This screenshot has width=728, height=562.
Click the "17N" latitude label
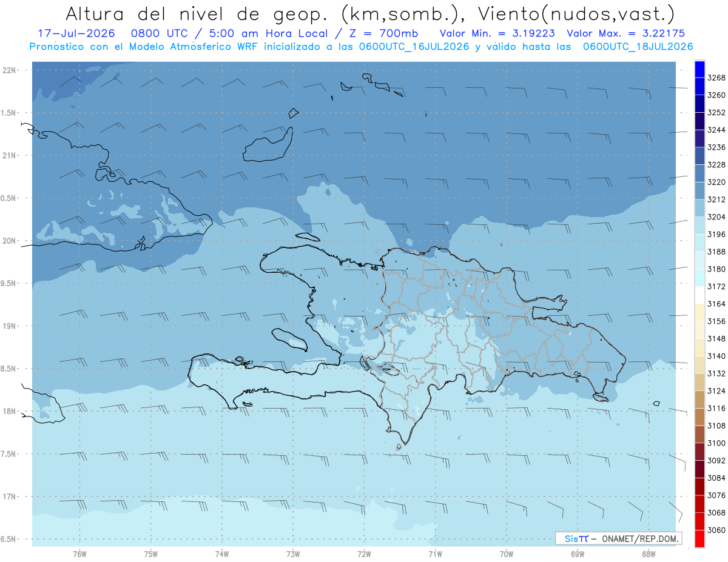[x=10, y=496]
